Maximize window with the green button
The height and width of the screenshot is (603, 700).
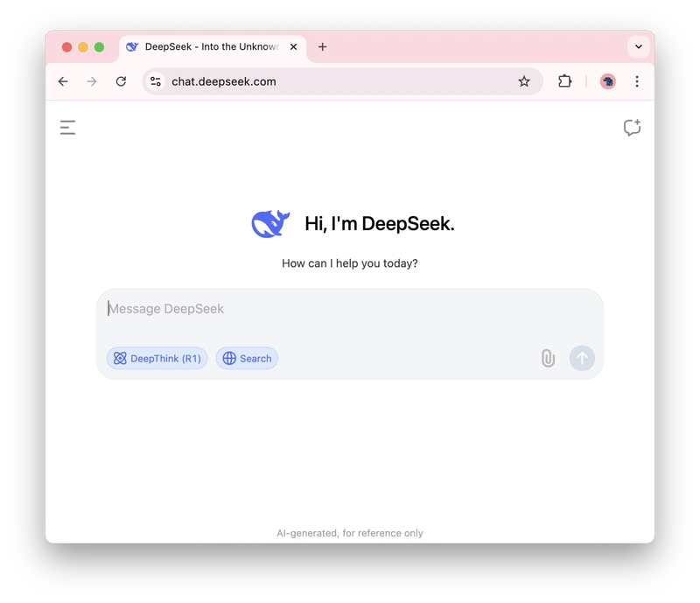[x=99, y=47]
